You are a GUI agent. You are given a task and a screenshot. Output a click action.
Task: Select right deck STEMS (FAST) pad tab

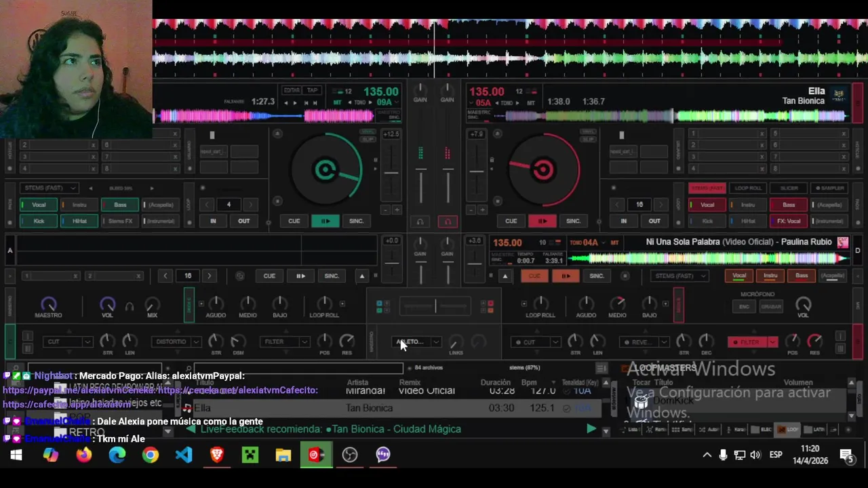[707, 188]
